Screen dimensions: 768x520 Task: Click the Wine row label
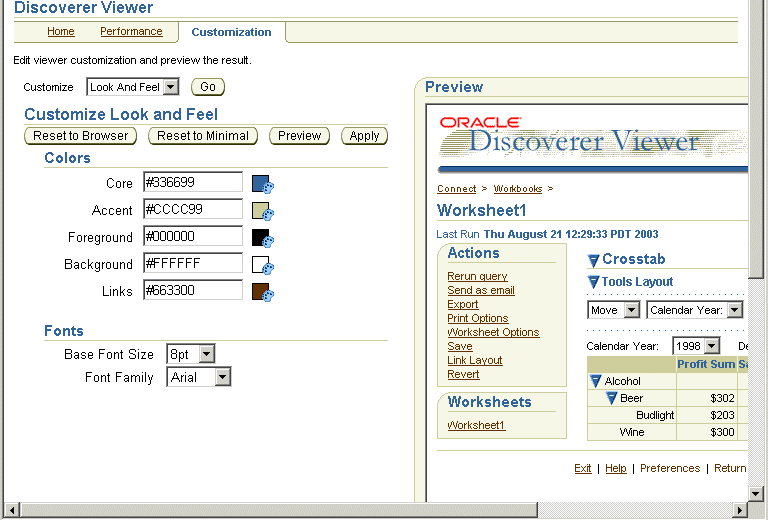[632, 432]
